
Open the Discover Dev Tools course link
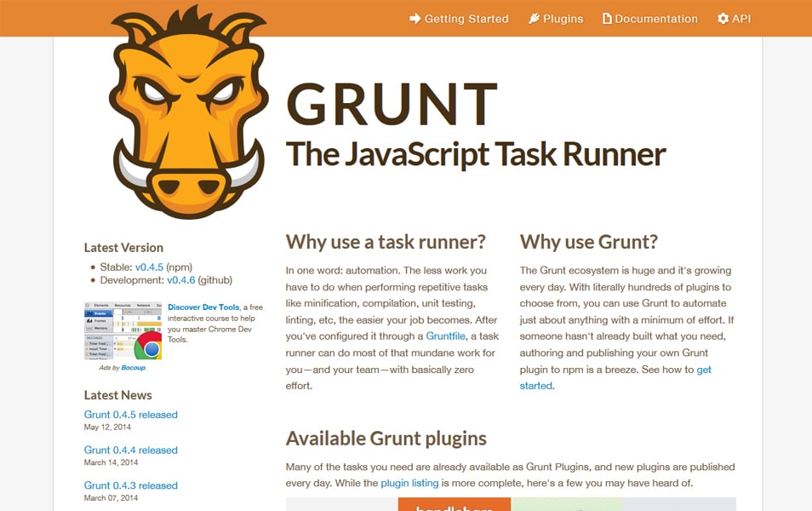pos(203,307)
